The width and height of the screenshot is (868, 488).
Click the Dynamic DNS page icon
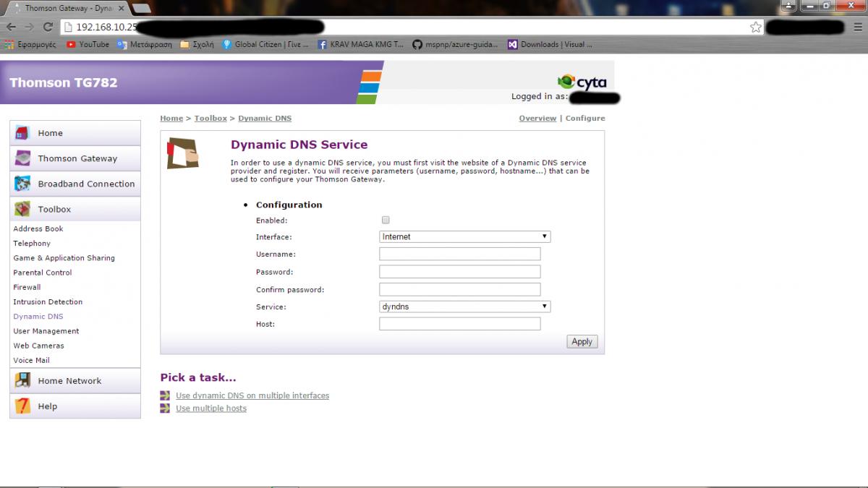[x=182, y=153]
